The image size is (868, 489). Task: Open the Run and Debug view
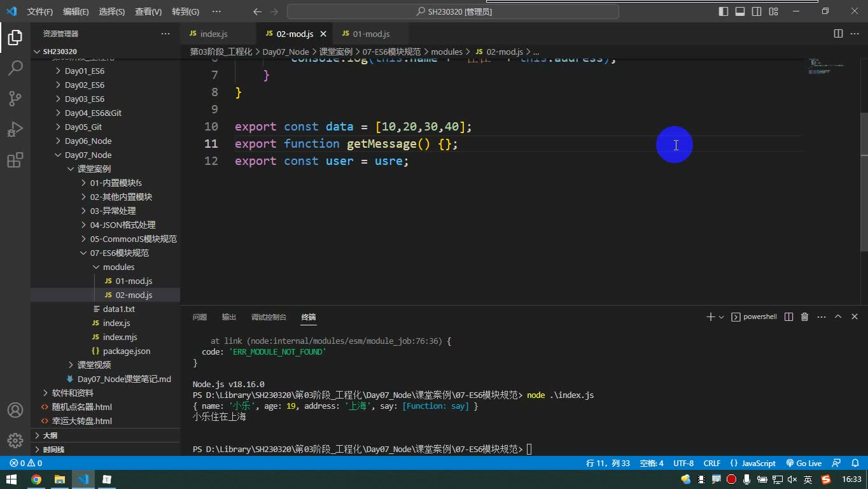point(15,129)
